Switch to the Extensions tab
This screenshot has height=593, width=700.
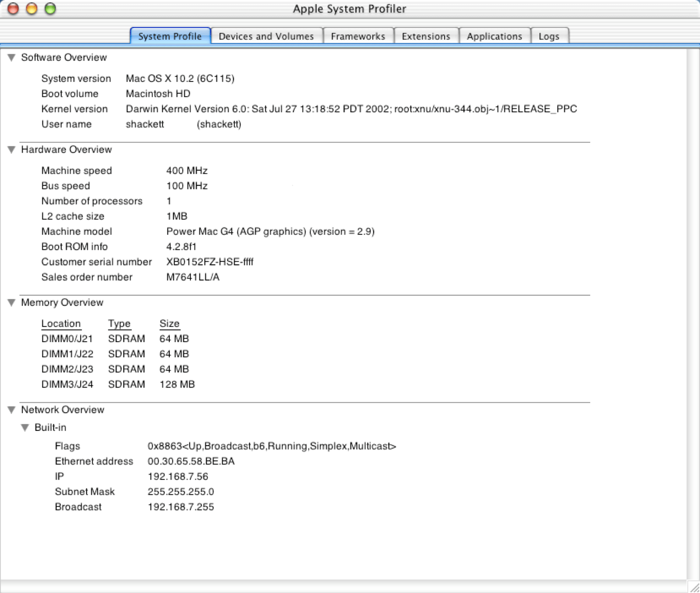tap(426, 36)
